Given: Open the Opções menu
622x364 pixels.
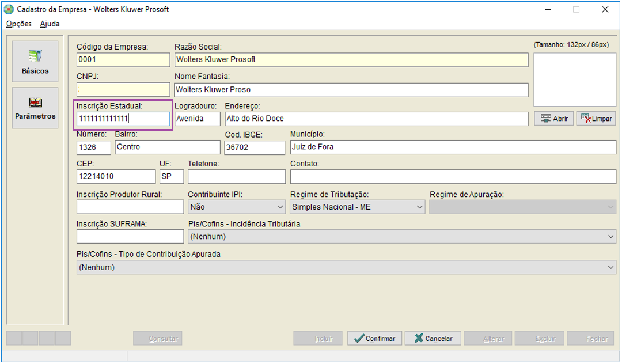Looking at the screenshot, I should click(18, 24).
